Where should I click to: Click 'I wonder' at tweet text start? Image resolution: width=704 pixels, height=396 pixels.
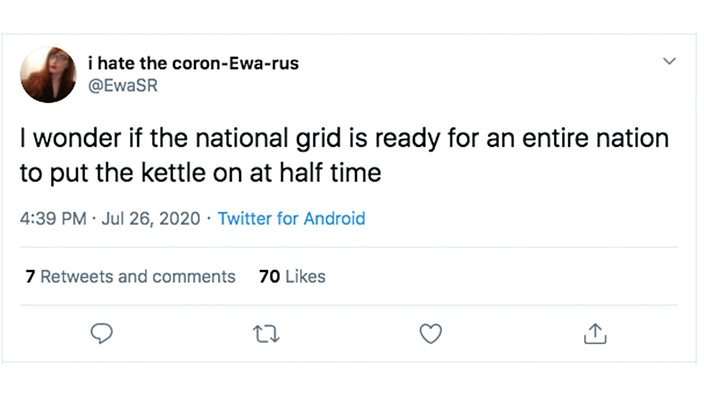[70, 138]
